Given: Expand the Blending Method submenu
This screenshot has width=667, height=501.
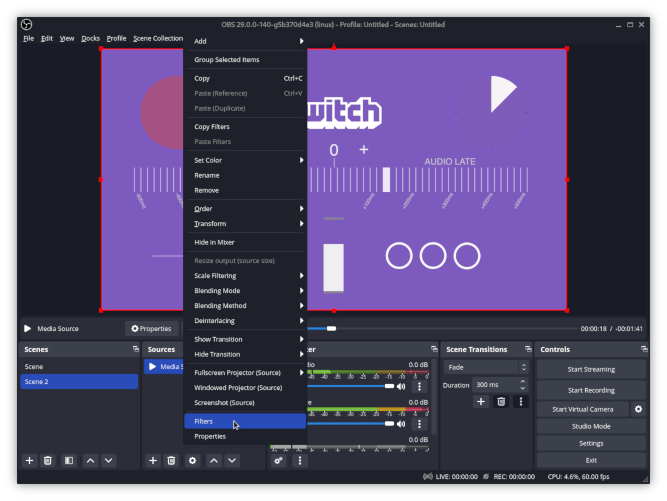Looking at the screenshot, I should coord(245,306).
